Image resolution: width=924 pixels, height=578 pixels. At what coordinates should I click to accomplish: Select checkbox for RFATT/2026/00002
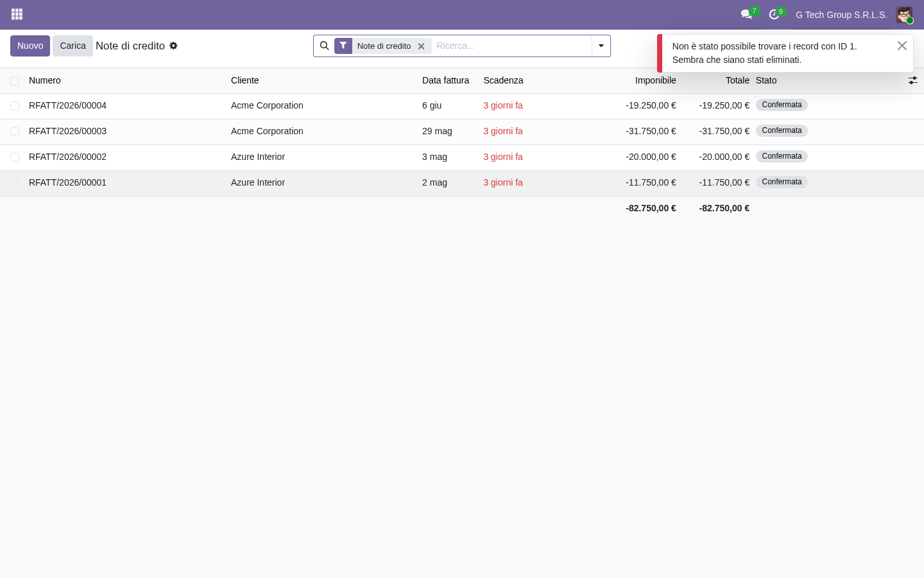pyautogui.click(x=15, y=157)
